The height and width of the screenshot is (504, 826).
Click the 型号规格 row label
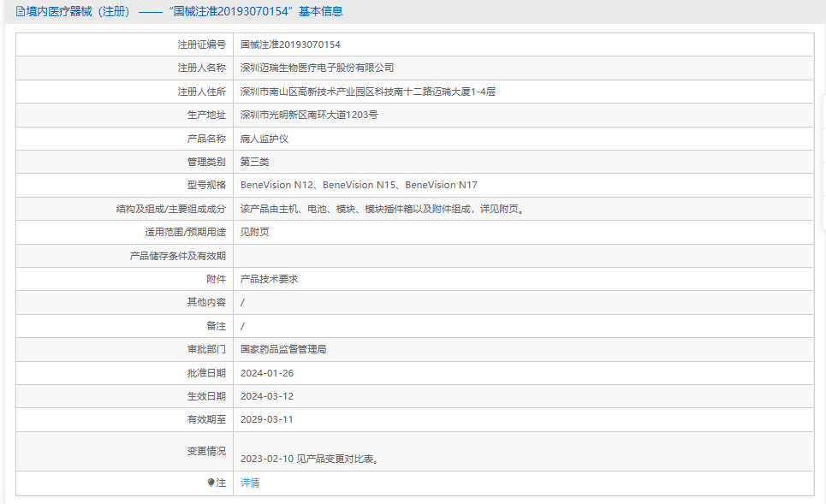click(x=206, y=185)
